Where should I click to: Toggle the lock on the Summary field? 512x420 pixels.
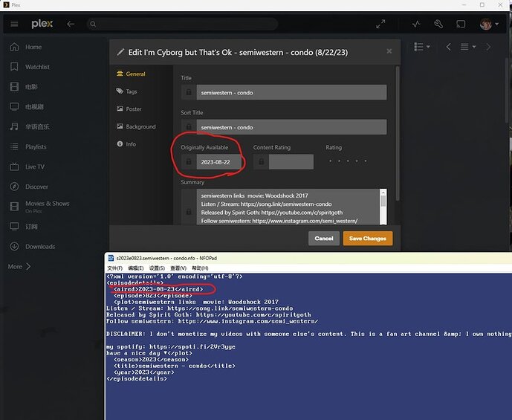[x=189, y=212]
